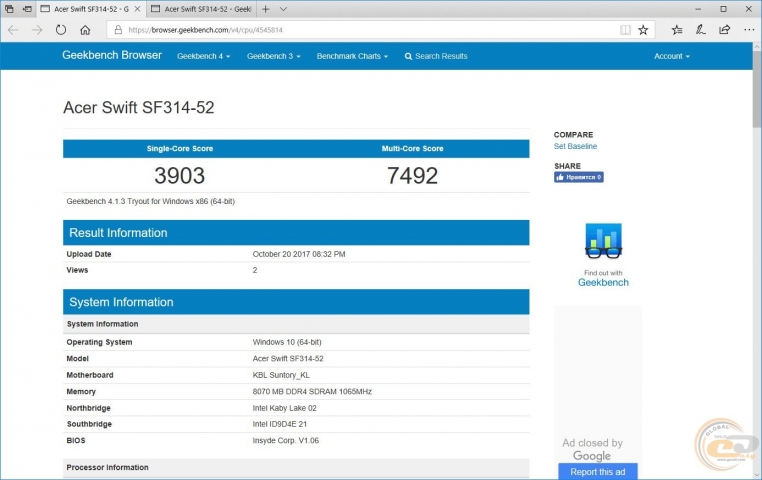762x480 pixels.
Task: Open Benchmark Charts dropdown
Action: pos(352,56)
